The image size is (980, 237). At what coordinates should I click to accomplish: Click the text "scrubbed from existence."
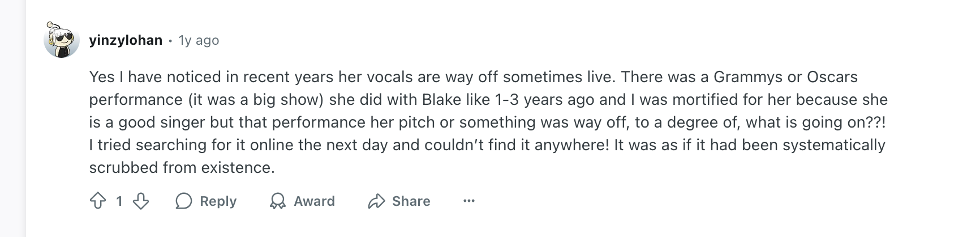click(181, 167)
